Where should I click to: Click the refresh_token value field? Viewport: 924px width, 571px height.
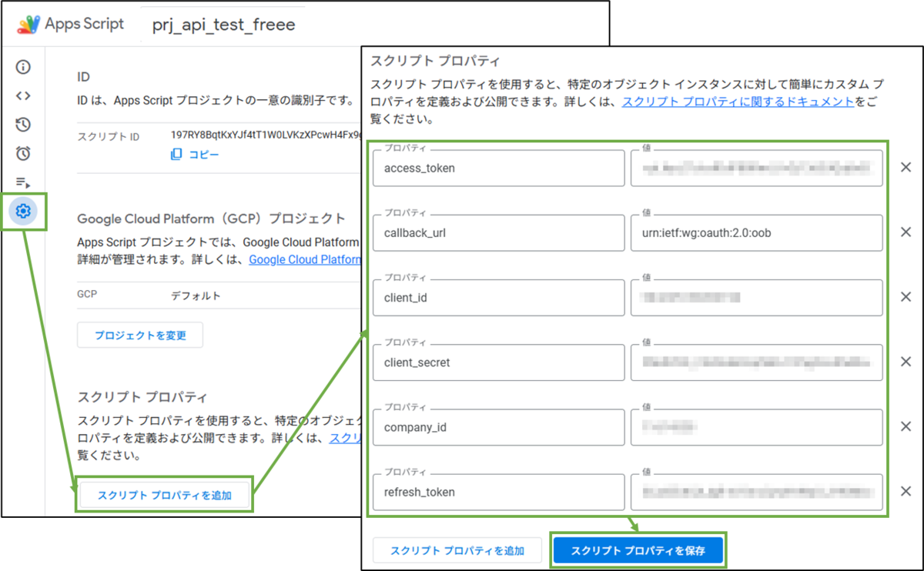pos(757,491)
